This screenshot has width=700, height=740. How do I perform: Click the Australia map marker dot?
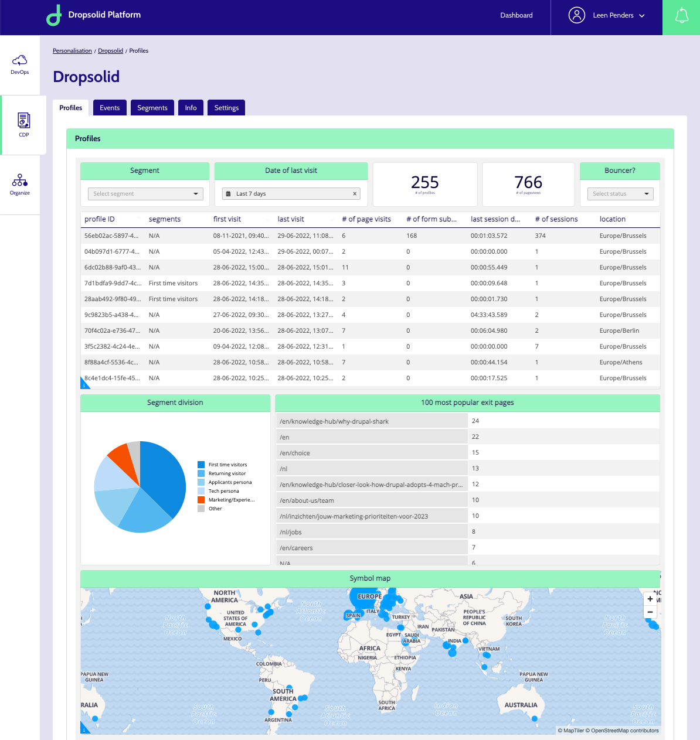(x=535, y=718)
